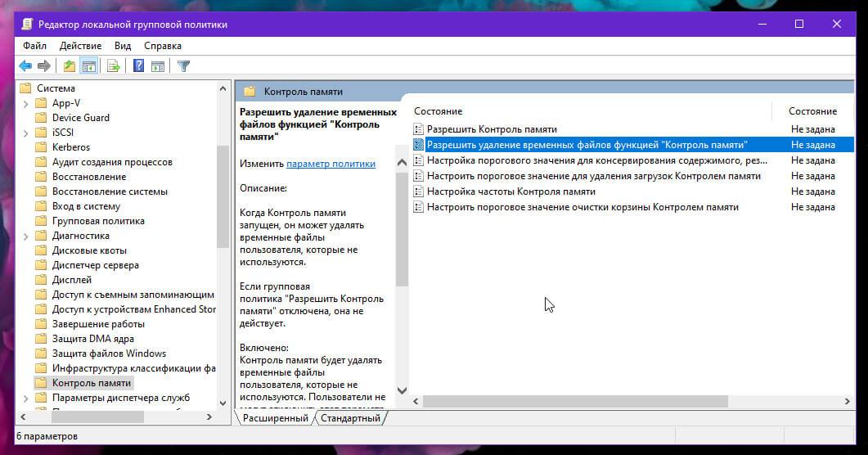The height and width of the screenshot is (455, 868).
Task: Click icon beside 'Настроить пороговое значение для удаления загрузок'
Action: [419, 176]
